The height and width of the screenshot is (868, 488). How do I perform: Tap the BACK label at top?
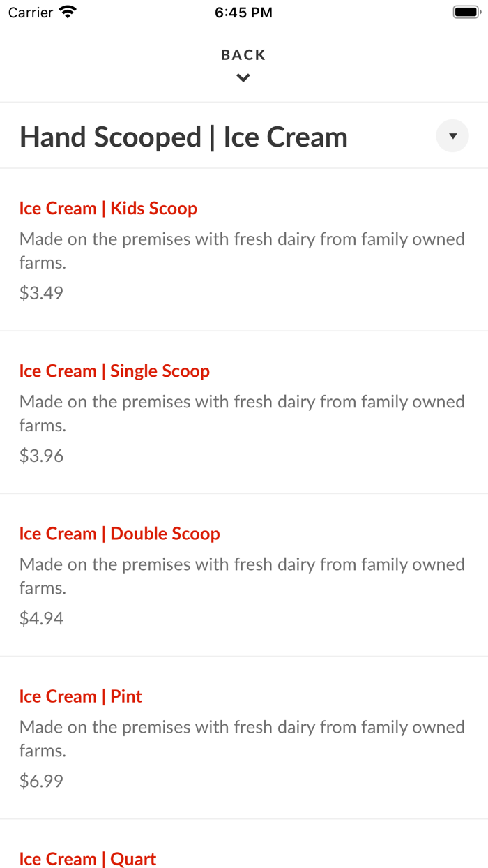tap(243, 55)
